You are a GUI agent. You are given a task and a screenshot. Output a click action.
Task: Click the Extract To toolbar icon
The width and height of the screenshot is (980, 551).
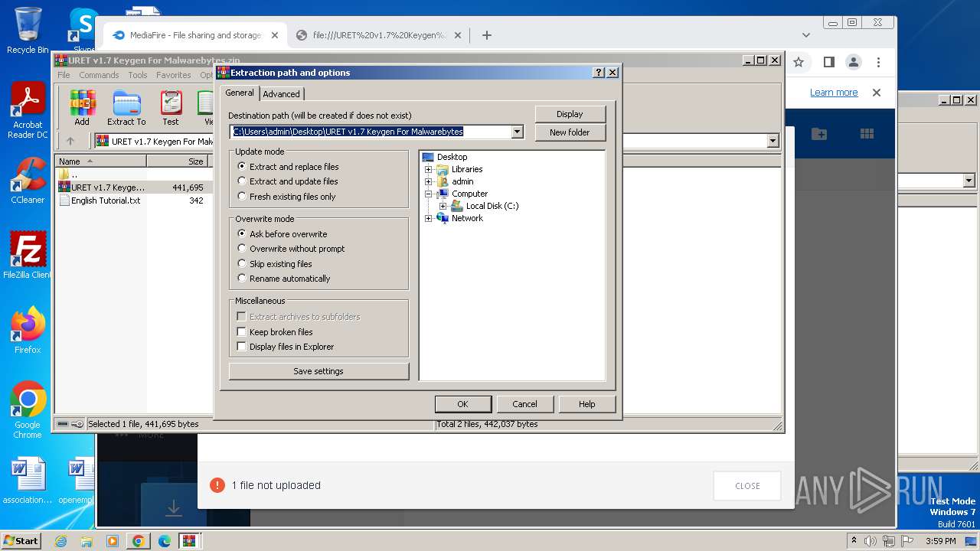[126, 108]
